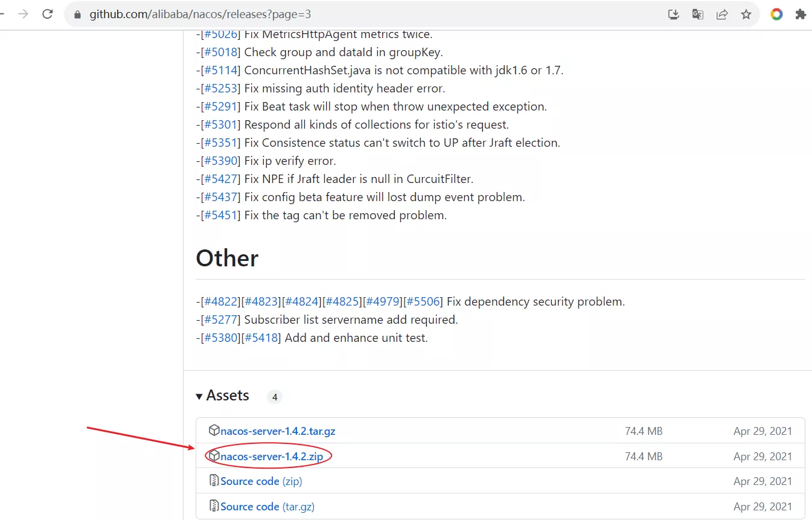Click the Assets count badge showing 4
Image resolution: width=812 pixels, height=520 pixels.
point(275,397)
